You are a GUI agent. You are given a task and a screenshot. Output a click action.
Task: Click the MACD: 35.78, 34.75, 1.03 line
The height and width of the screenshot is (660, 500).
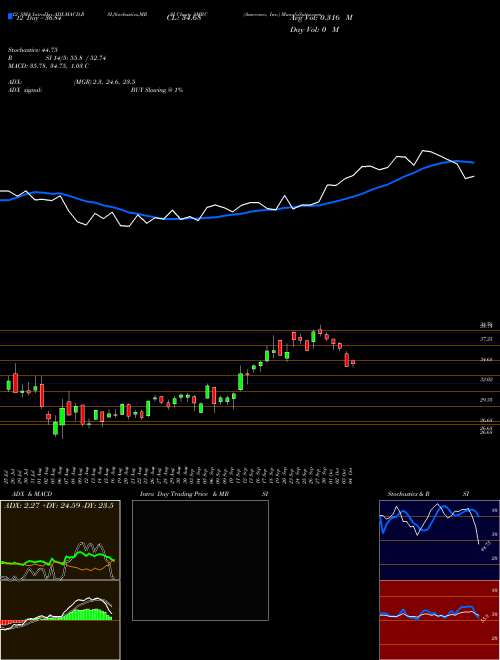pos(48,66)
